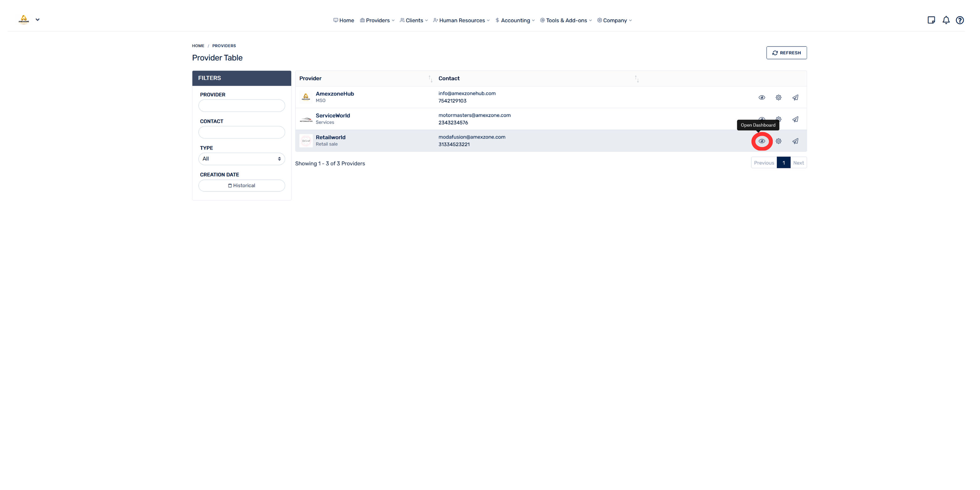Click the AmexzoneHub logo thumbnail

click(306, 97)
